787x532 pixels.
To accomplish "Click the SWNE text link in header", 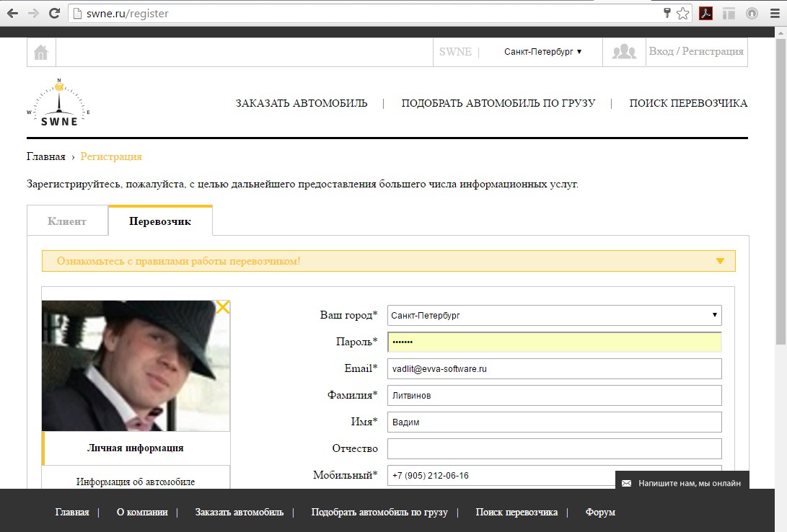I will point(455,52).
